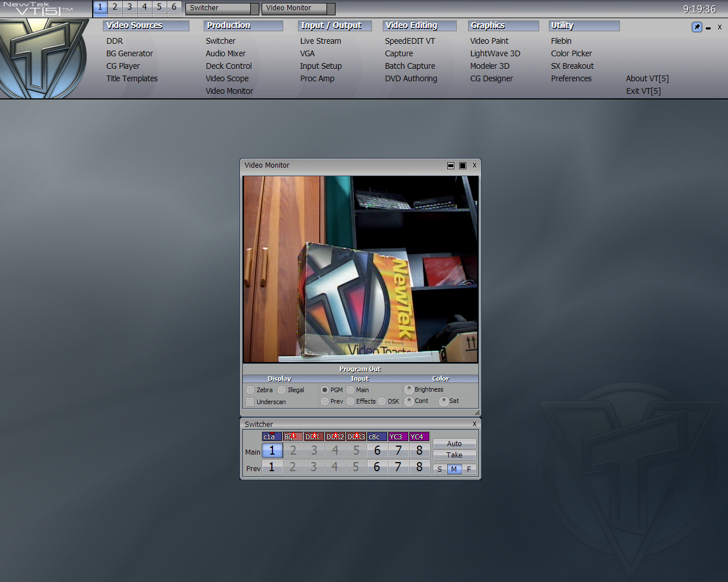The width and height of the screenshot is (728, 582).
Task: Select F transition speed
Action: click(x=469, y=469)
